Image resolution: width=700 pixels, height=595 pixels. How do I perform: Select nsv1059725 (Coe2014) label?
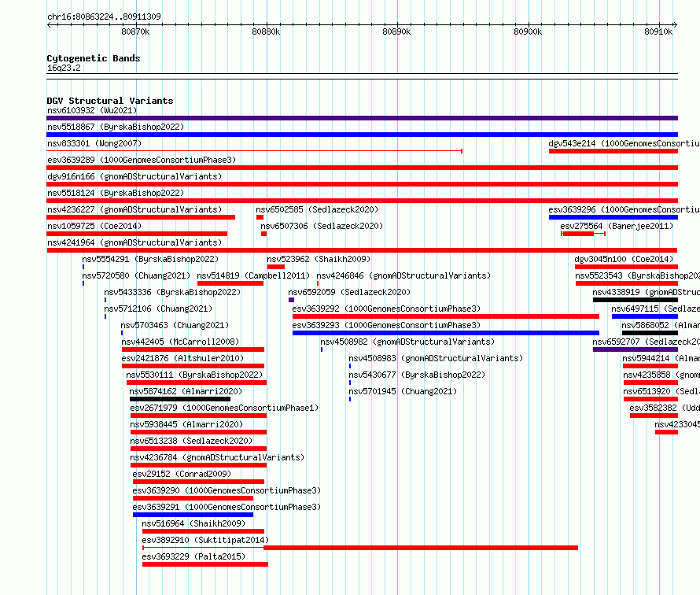94,226
